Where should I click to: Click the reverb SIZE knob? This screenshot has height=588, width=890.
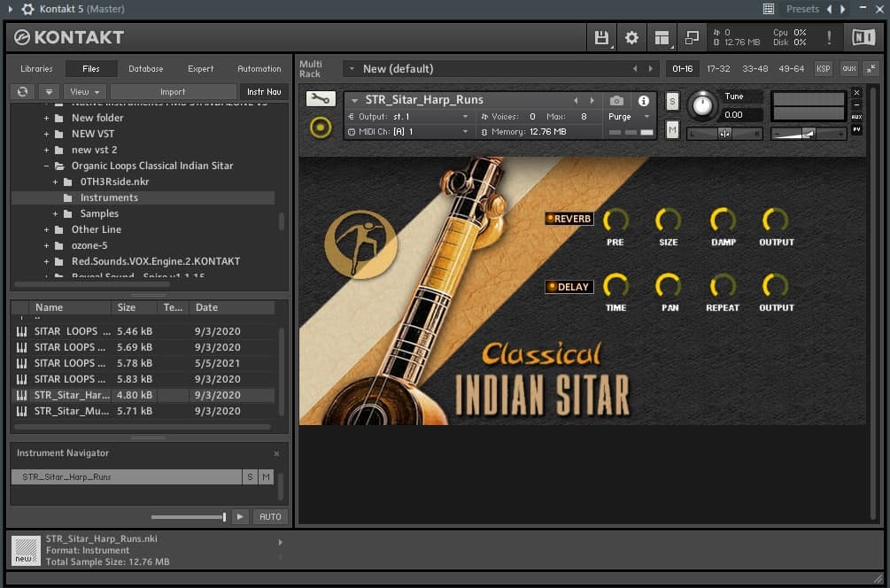click(668, 220)
